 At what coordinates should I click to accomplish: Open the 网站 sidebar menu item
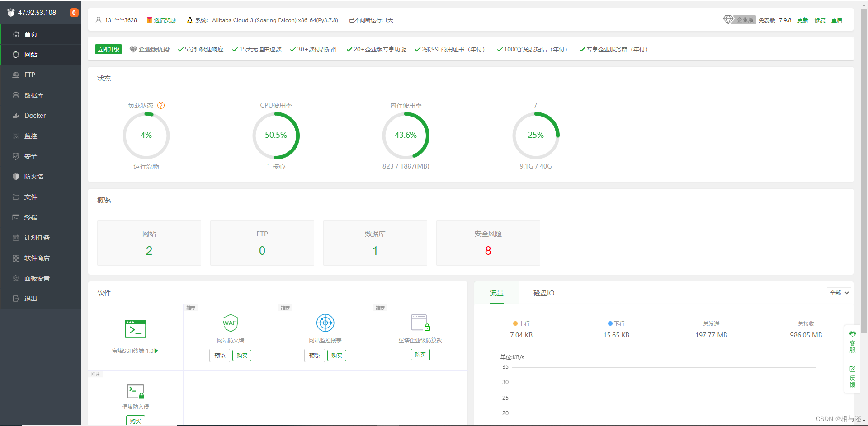[41, 55]
